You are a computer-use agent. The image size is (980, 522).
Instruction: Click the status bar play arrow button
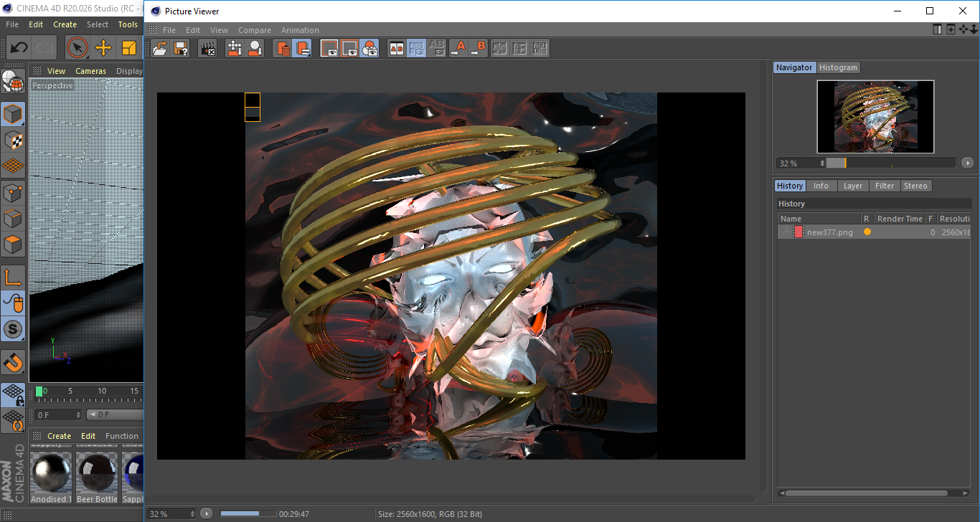pyautogui.click(x=207, y=513)
